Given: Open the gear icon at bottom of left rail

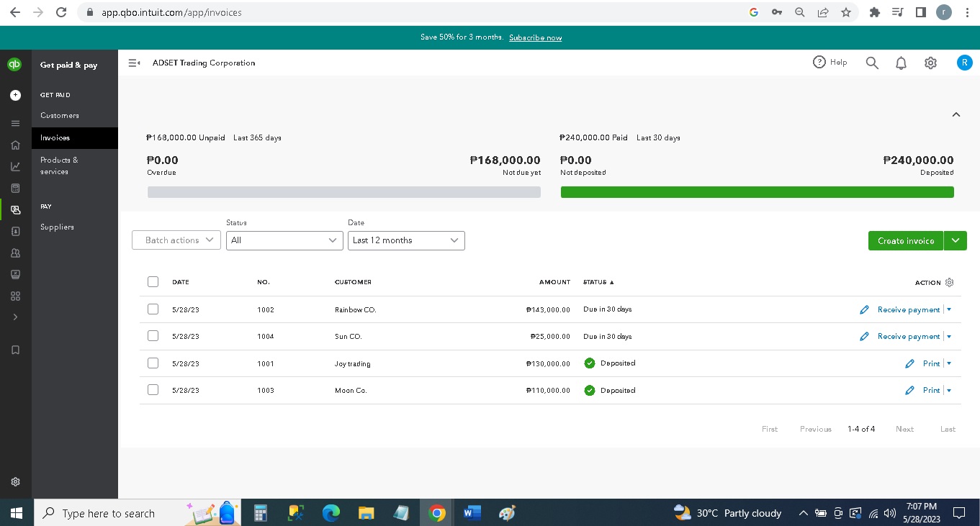Looking at the screenshot, I should 15,482.
